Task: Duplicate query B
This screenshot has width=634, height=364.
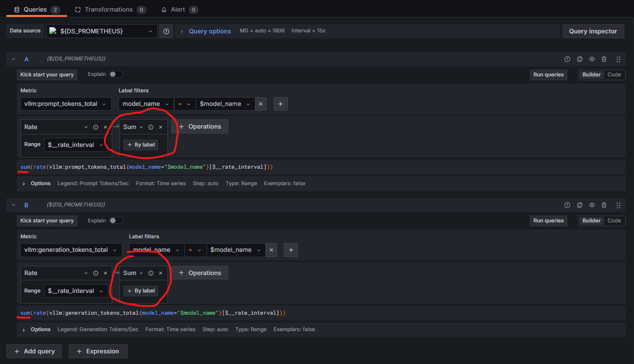Action: (x=580, y=205)
